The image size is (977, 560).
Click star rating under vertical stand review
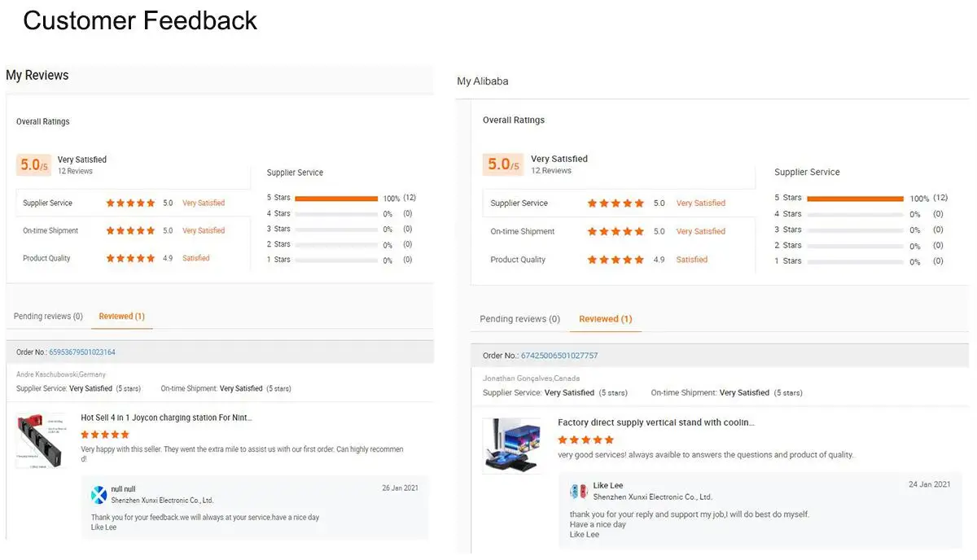[585, 440]
